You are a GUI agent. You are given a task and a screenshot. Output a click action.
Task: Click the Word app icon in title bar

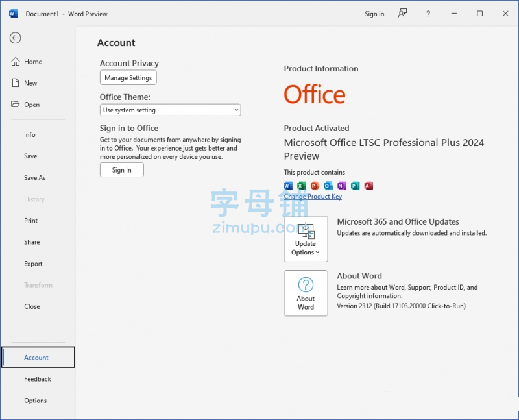[x=13, y=14]
